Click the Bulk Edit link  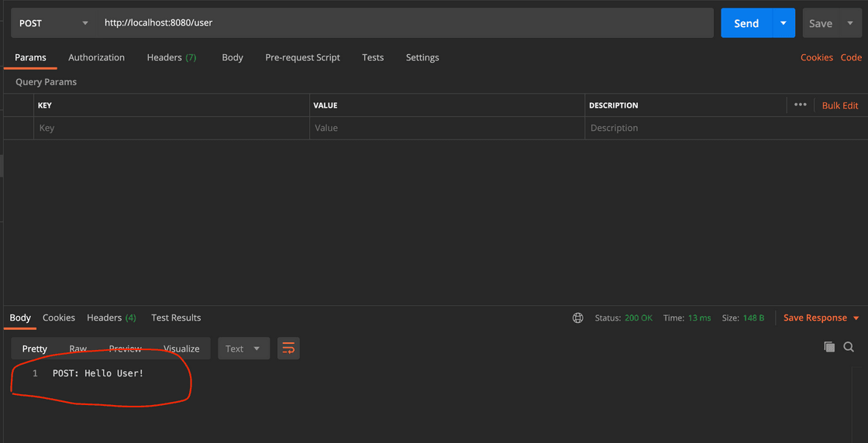tap(840, 105)
